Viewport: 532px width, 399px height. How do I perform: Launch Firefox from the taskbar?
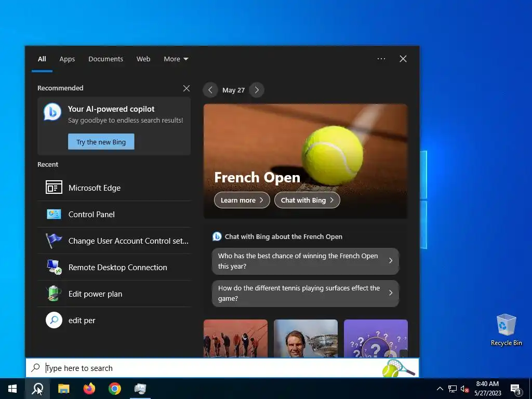[89, 389]
